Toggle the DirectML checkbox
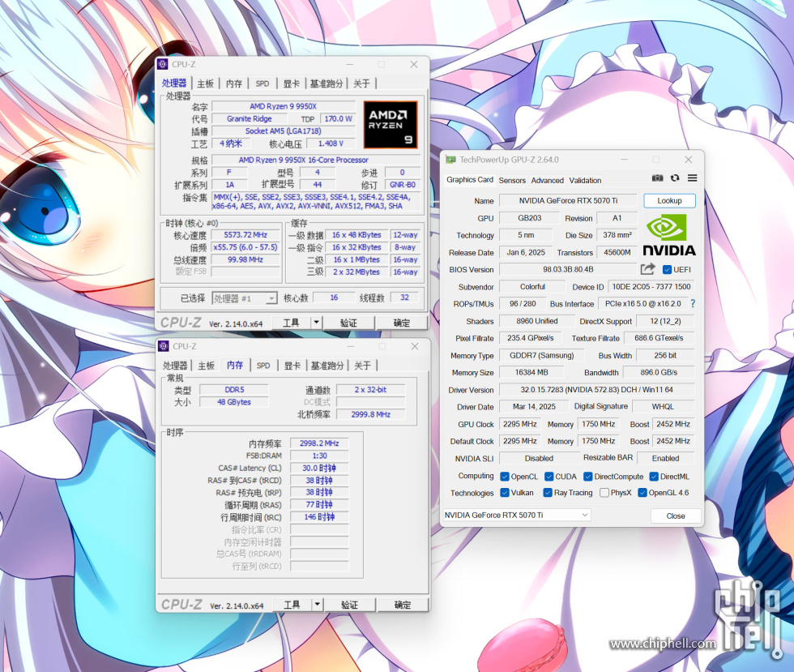This screenshot has height=672, width=794. click(654, 477)
